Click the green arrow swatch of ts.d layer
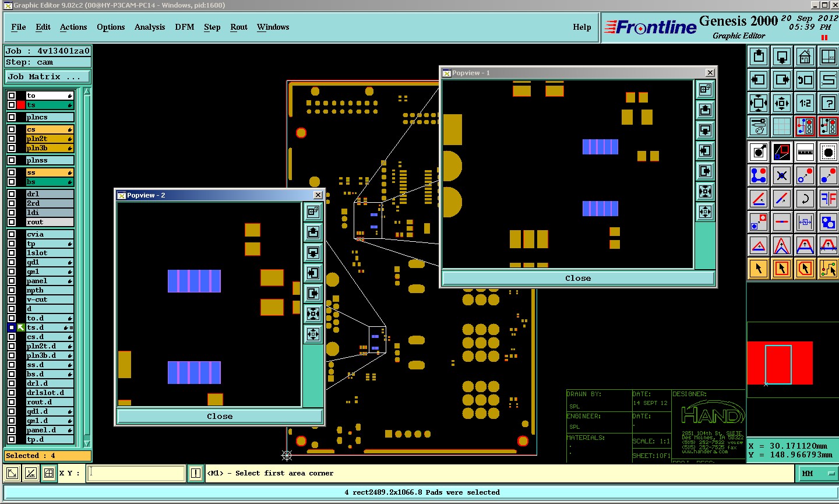839x504 pixels. (x=21, y=327)
